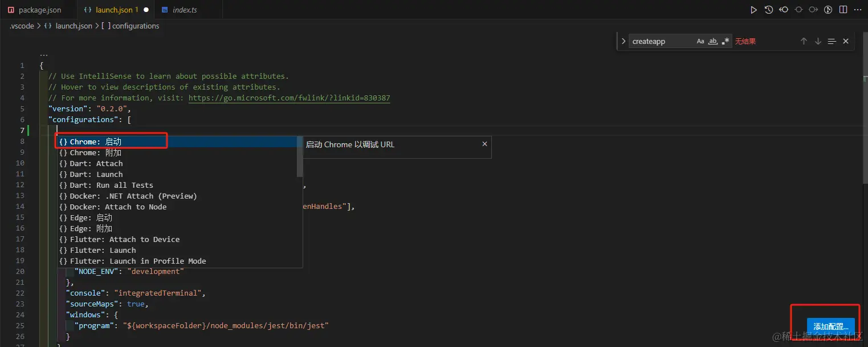Click the "sourceMaps" key
Viewport: 868px width, 347px height.
coord(92,304)
